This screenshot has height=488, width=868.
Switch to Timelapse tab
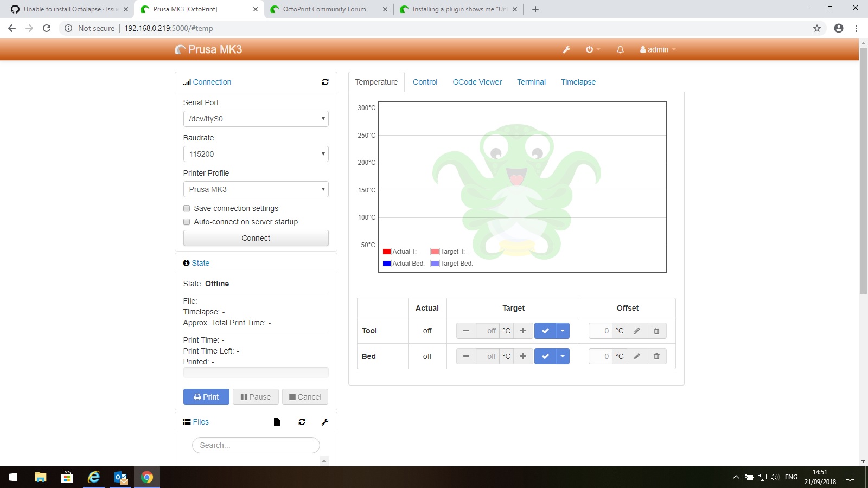point(578,82)
